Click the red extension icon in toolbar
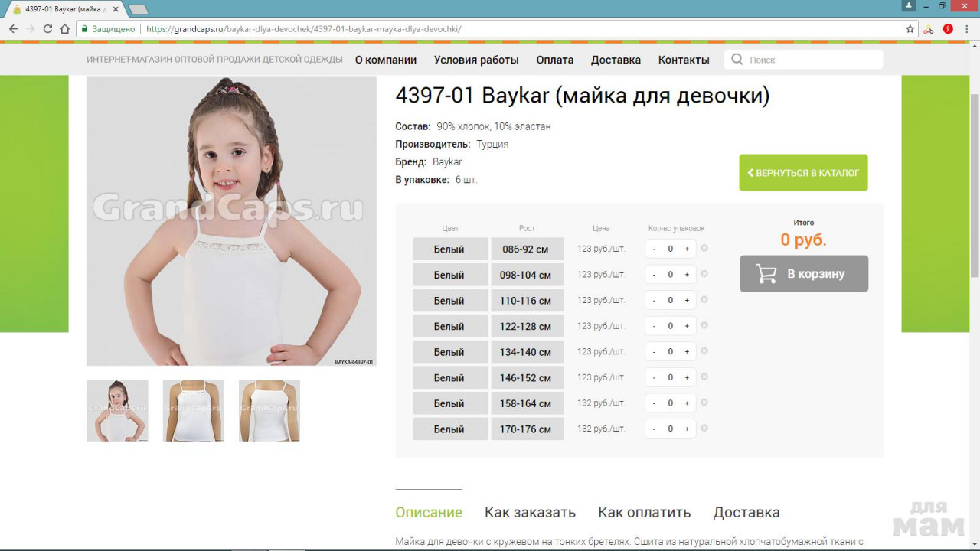This screenshot has width=980, height=551. [x=948, y=29]
